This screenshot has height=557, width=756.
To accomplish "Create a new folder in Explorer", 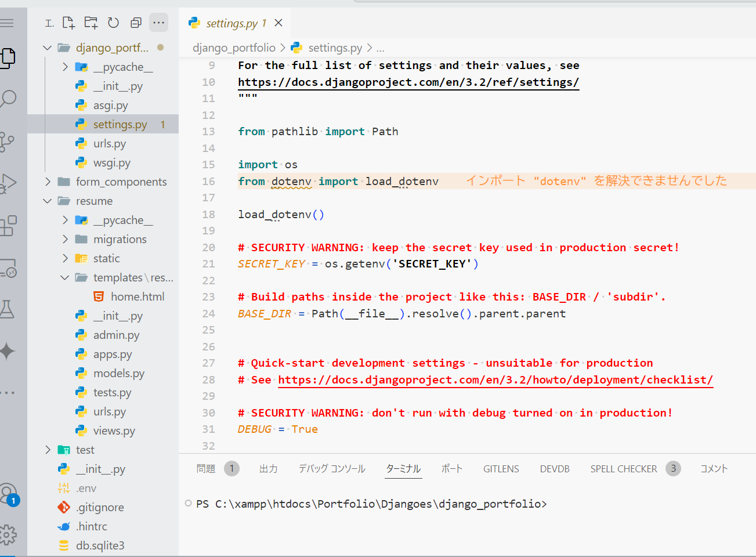I will pyautogui.click(x=91, y=22).
